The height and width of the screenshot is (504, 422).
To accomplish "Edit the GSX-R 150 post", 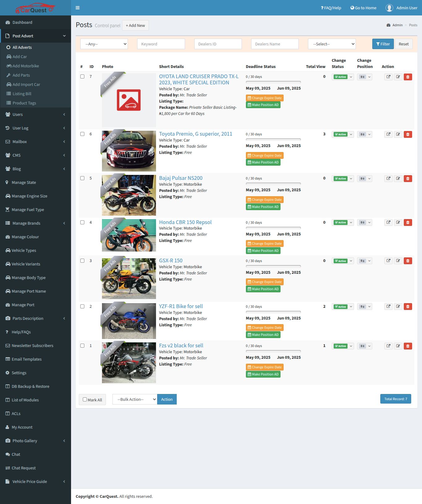I will [398, 261].
